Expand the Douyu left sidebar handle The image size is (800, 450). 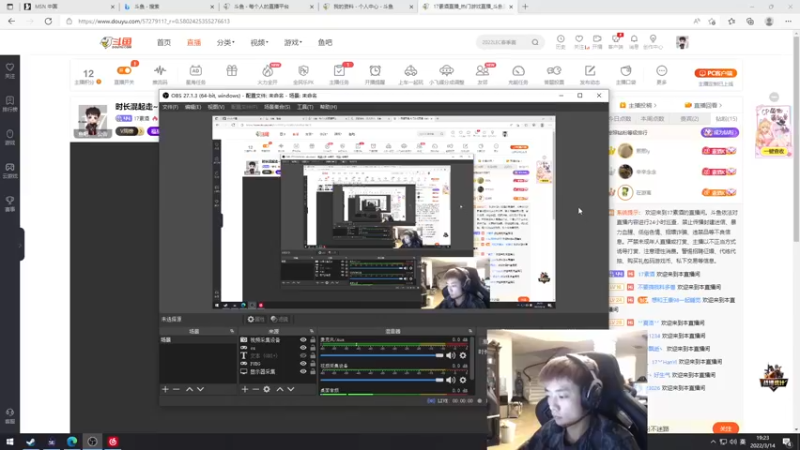tap(21, 245)
